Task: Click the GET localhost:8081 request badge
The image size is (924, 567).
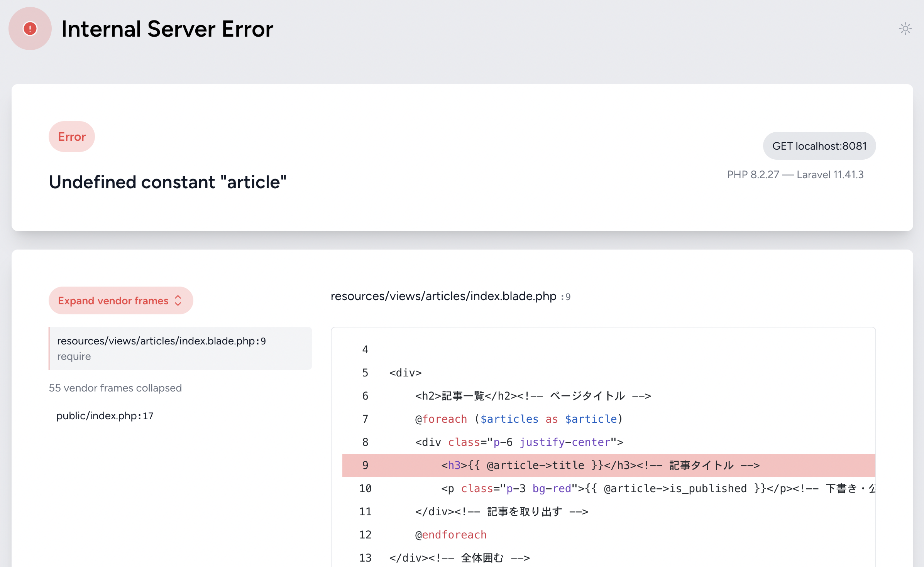Action: [x=819, y=146]
